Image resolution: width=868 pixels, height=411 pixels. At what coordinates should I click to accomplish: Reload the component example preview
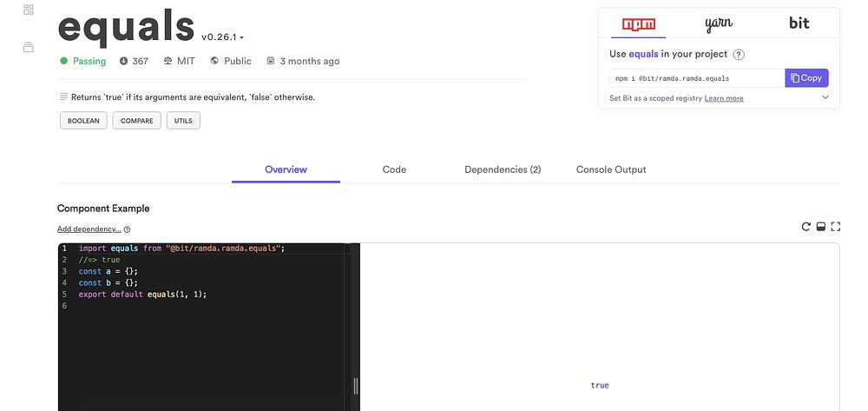806,227
